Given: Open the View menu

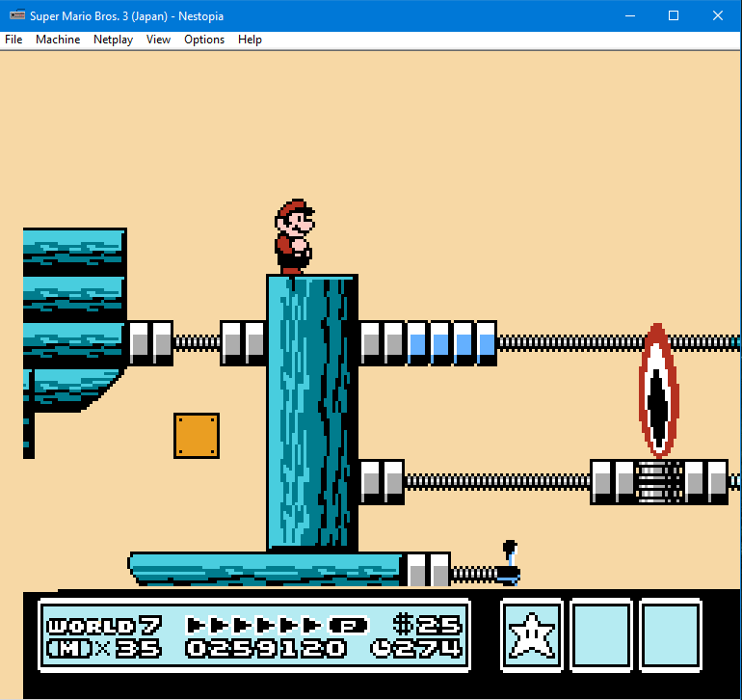Looking at the screenshot, I should (158, 40).
